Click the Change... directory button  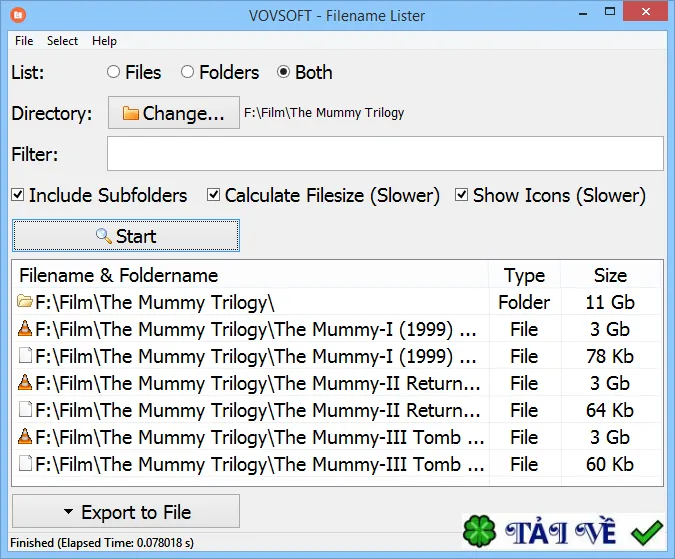173,113
